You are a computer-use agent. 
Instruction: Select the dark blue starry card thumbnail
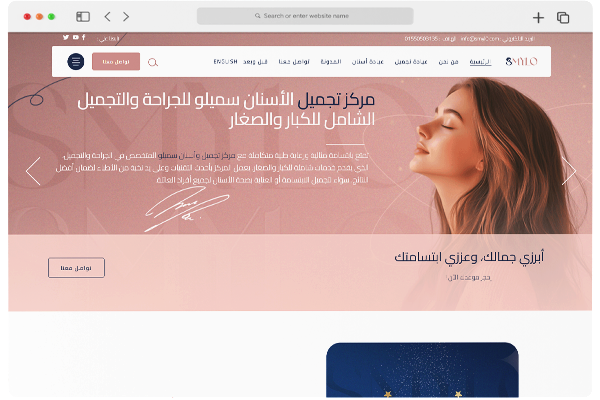pyautogui.click(x=422, y=370)
